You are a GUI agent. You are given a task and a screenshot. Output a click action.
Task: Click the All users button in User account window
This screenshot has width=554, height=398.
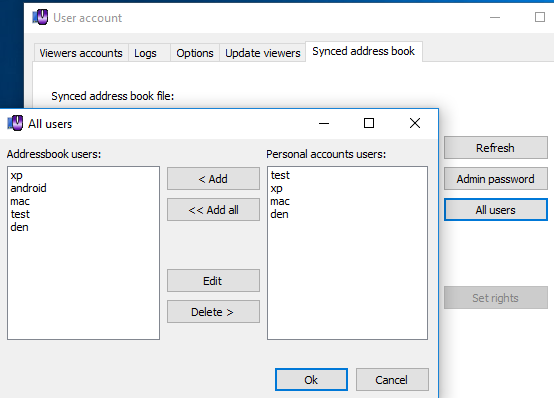pyautogui.click(x=495, y=210)
